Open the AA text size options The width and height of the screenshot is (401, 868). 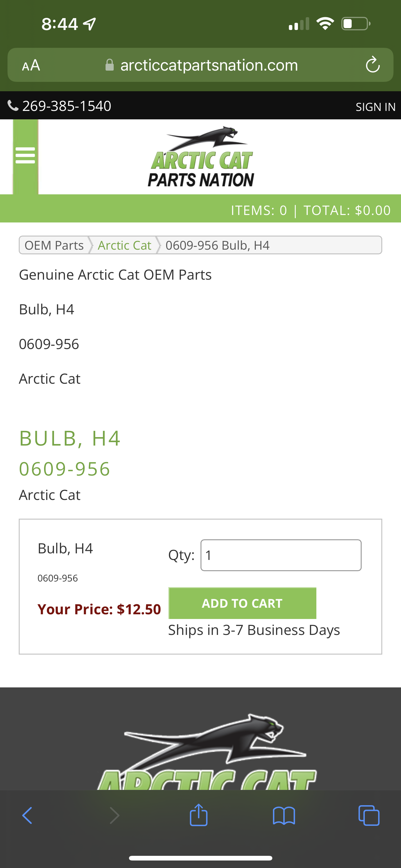coord(31,65)
